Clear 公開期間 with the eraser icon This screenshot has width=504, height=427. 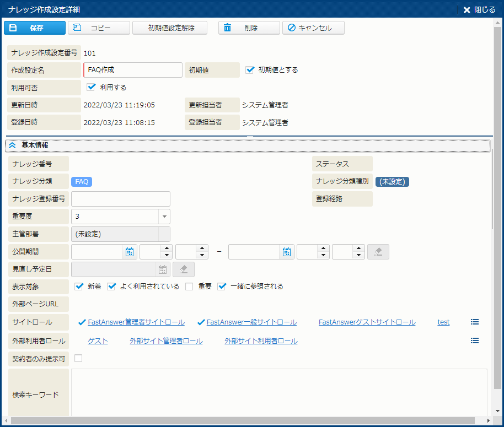378,252
